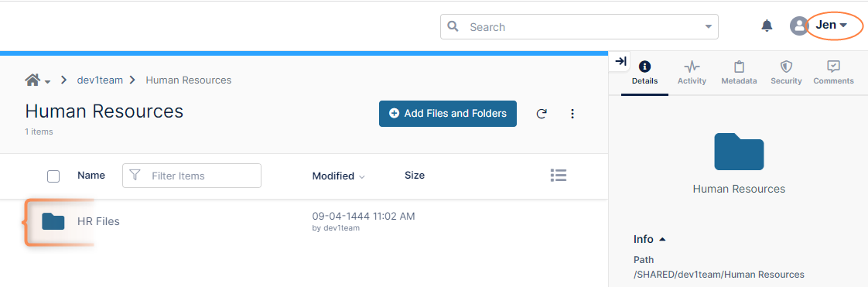This screenshot has height=287, width=868.
Task: Click the user avatar icon
Action: (799, 26)
